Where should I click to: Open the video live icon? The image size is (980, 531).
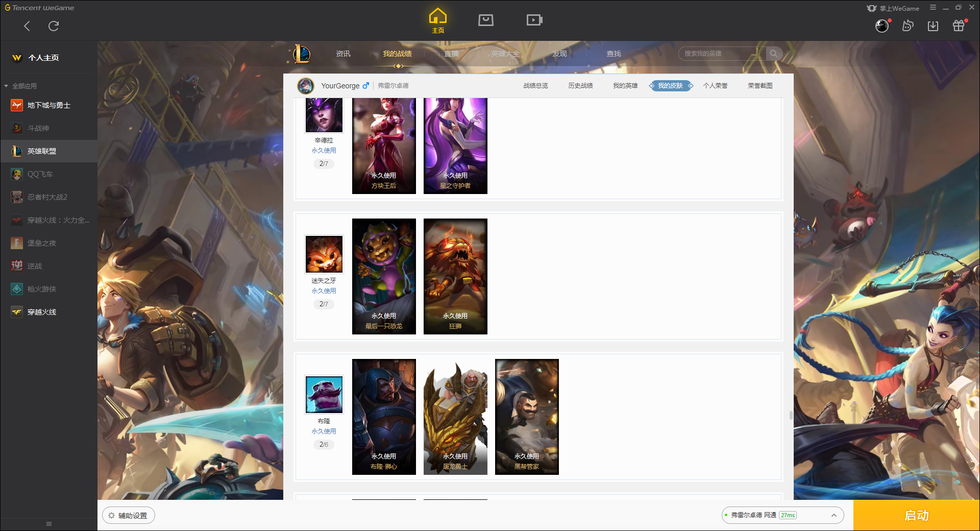(x=534, y=20)
